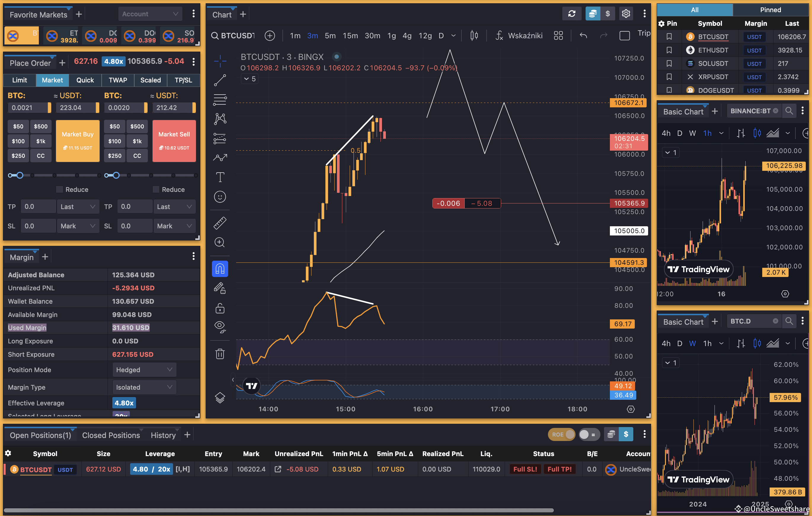
Task: Click the Market Sell button
Action: point(174,141)
